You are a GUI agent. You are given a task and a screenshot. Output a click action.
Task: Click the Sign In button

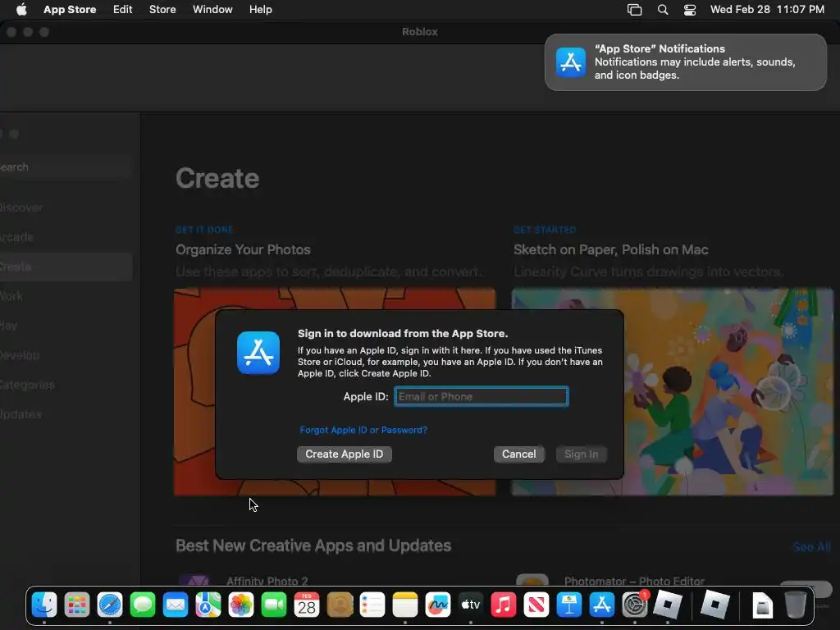click(582, 454)
